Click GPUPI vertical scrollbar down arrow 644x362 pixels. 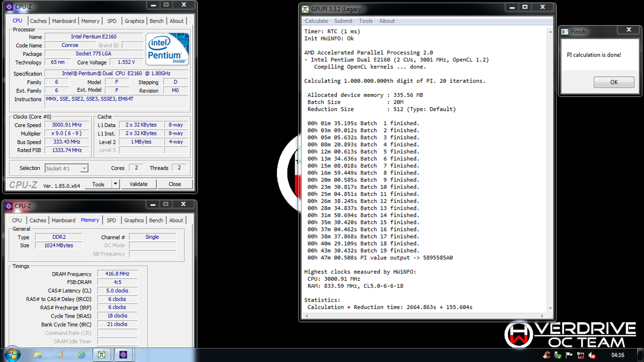(550, 308)
